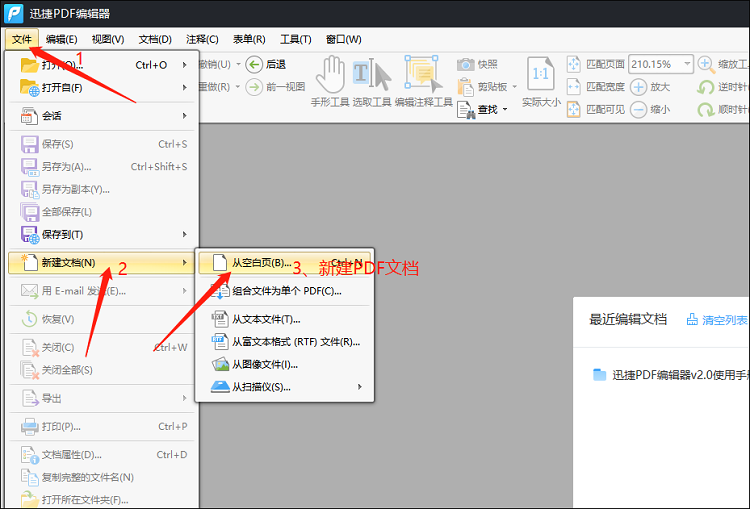Viewport: 750px width, 509px height.
Task: Click 打印(P)... menu entry
Action: click(x=102, y=426)
